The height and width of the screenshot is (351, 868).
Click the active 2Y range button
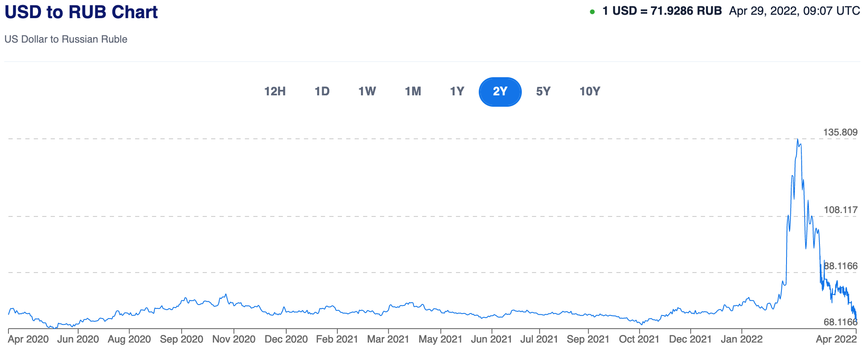(x=500, y=92)
